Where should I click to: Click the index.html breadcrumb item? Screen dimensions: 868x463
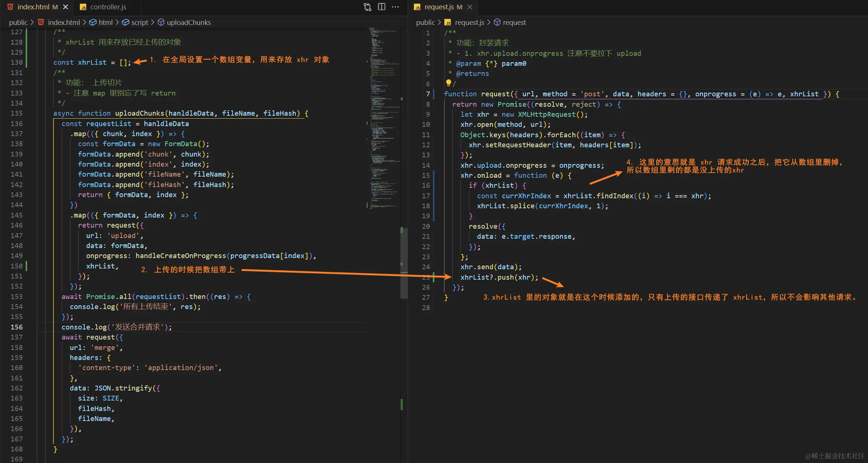point(64,22)
